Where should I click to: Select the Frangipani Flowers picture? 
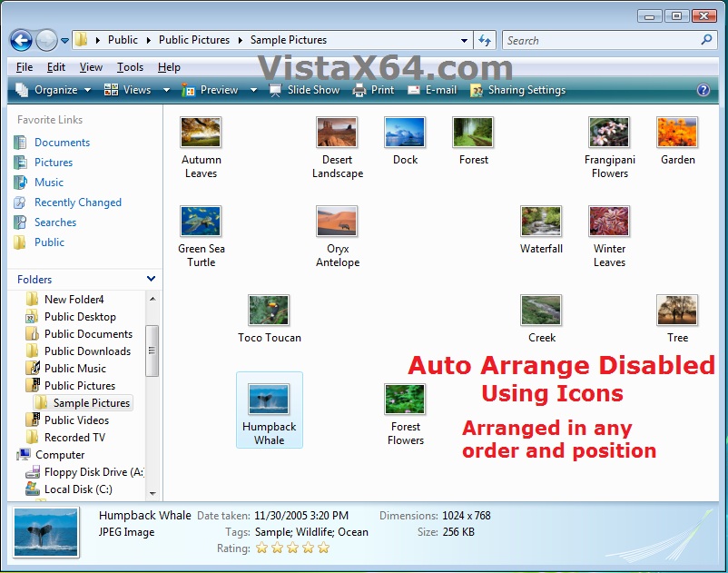coord(610,148)
